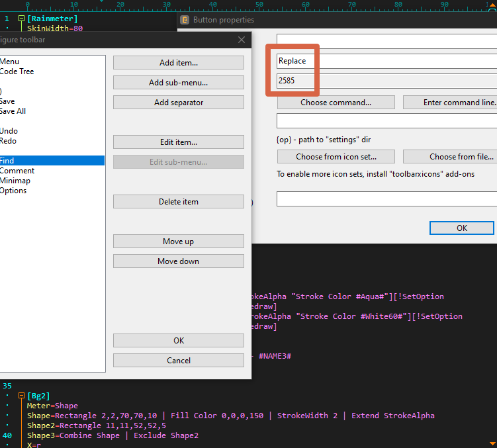Image resolution: width=497 pixels, height=448 pixels.
Task: Select Code Tree in the toolbar list
Action: tap(17, 71)
